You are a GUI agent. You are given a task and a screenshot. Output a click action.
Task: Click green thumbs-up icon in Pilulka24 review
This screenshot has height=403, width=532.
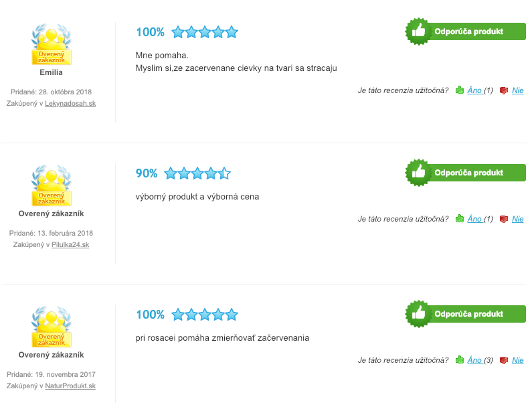pos(460,218)
